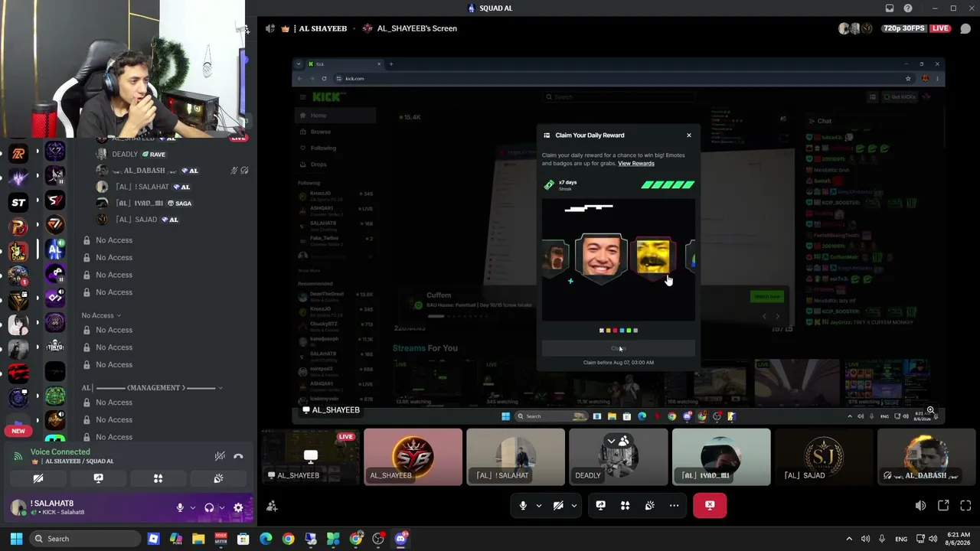This screenshot has width=980, height=551.
Task: Select SAJAD in the voice channel member list
Action: pyautogui.click(x=136, y=220)
